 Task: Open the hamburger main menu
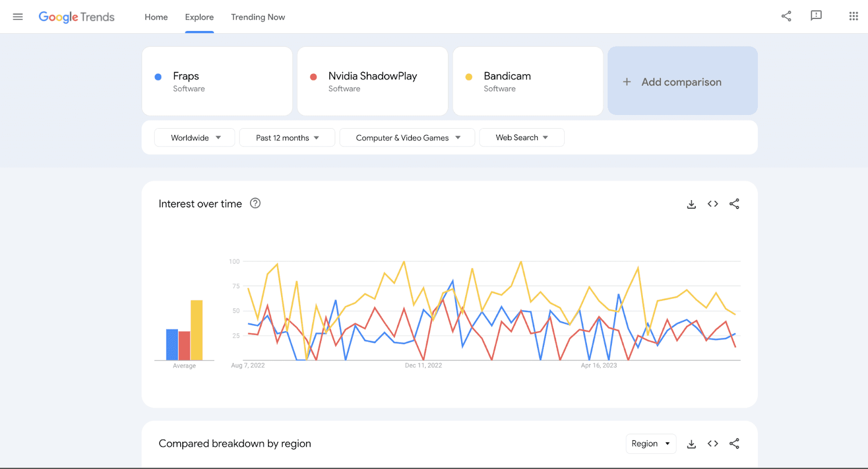(18, 17)
